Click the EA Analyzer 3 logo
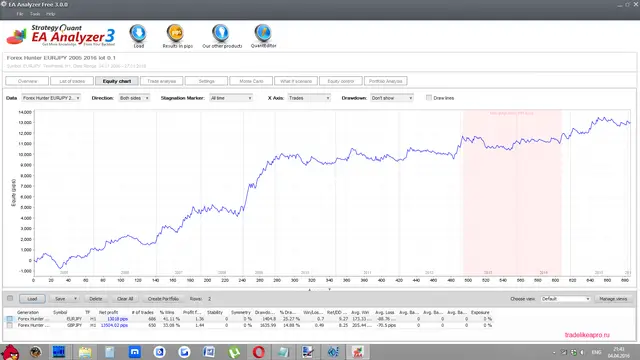The height and width of the screenshot is (360, 640). tap(61, 36)
